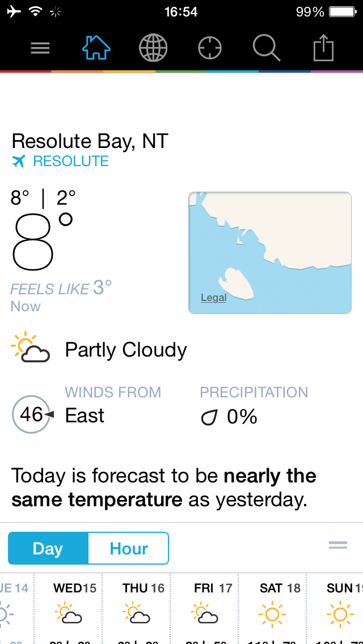Select the SAT 18 forecast column
This screenshot has width=363, height=644.
[272, 609]
